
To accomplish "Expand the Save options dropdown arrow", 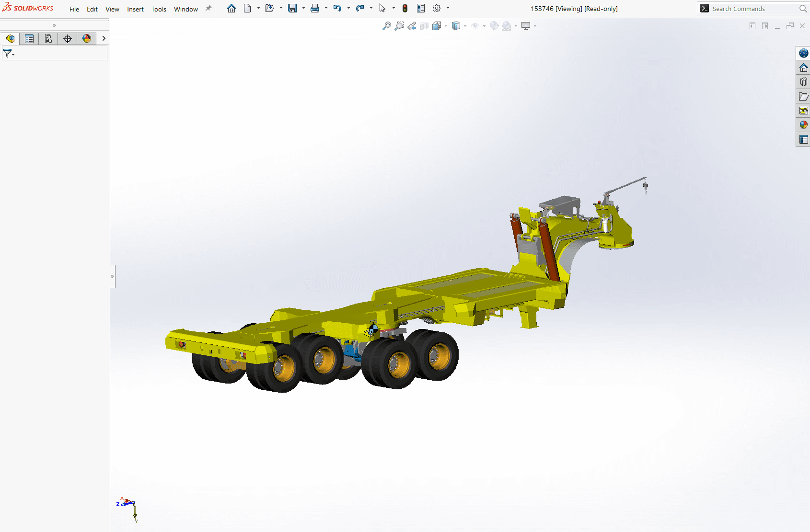I will (x=302, y=8).
